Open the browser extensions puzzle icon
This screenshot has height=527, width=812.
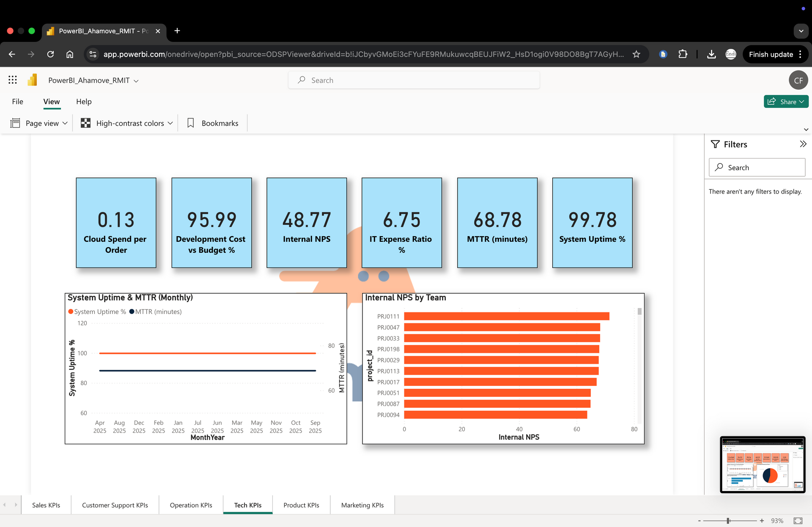[x=683, y=54]
